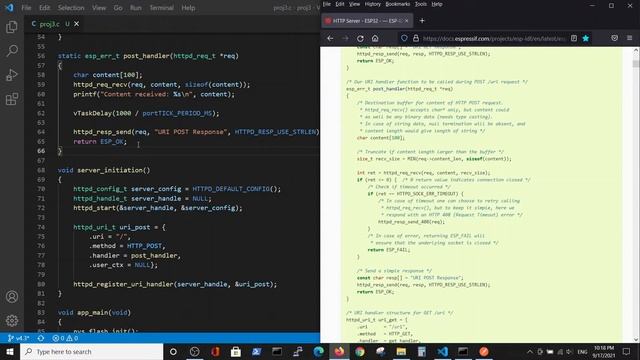Go forward in Firefox

(345, 38)
